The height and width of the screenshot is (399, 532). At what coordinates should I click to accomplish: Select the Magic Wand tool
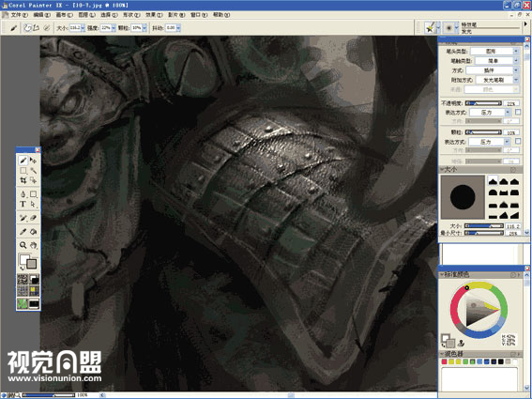[x=33, y=170]
